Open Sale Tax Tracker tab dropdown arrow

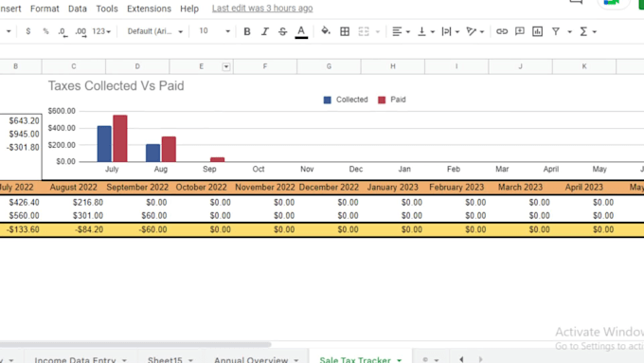399,360
